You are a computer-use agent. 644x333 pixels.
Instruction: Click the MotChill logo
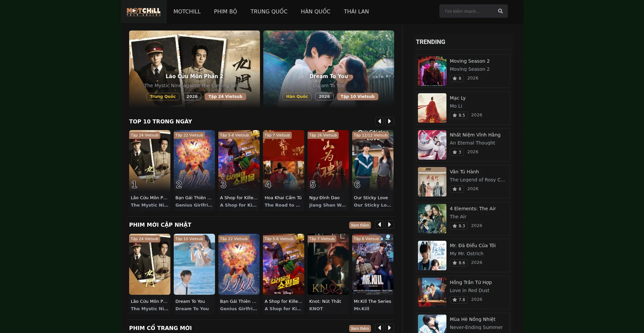[144, 12]
